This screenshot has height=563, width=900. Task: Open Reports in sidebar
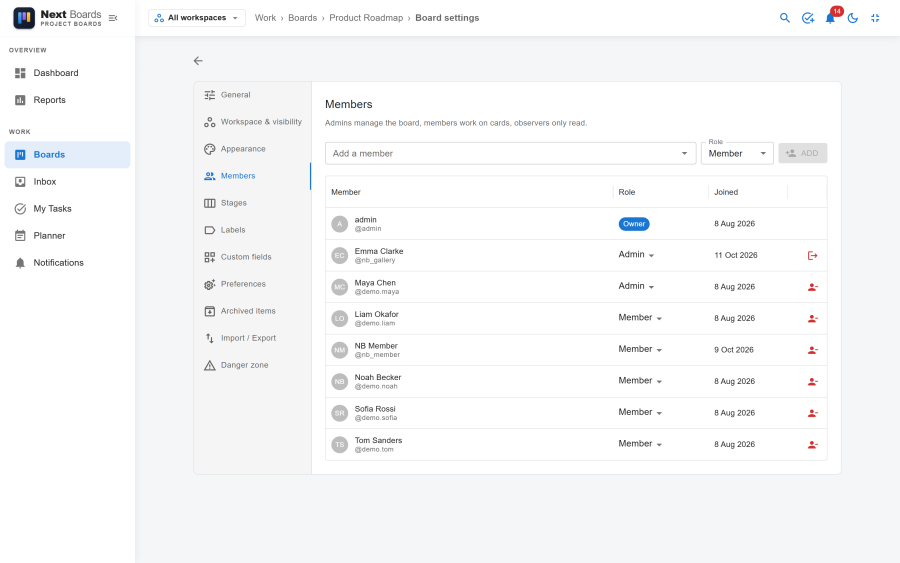tap(68, 100)
